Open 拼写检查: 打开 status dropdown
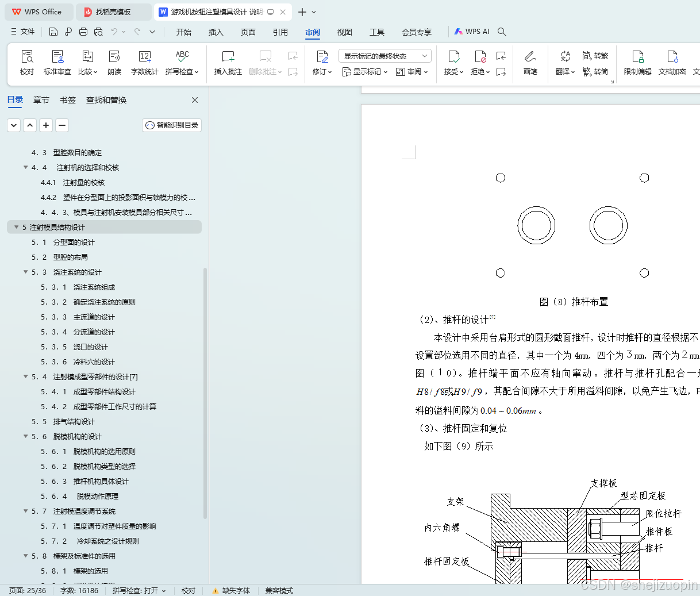 139,590
